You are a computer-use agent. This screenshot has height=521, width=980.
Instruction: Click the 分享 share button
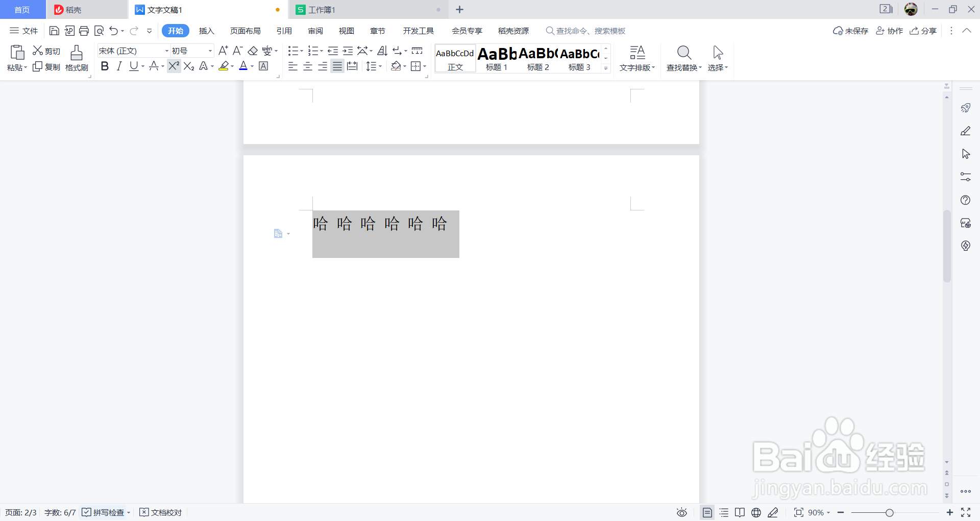click(x=924, y=31)
